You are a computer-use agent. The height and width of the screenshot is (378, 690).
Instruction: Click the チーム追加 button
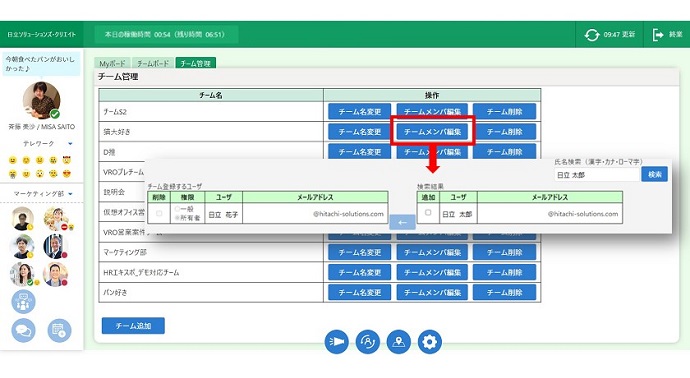pos(133,326)
